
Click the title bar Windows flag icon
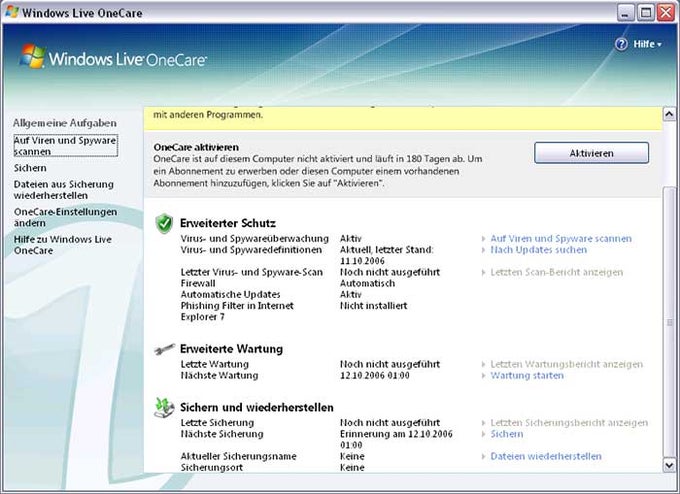coord(12,12)
